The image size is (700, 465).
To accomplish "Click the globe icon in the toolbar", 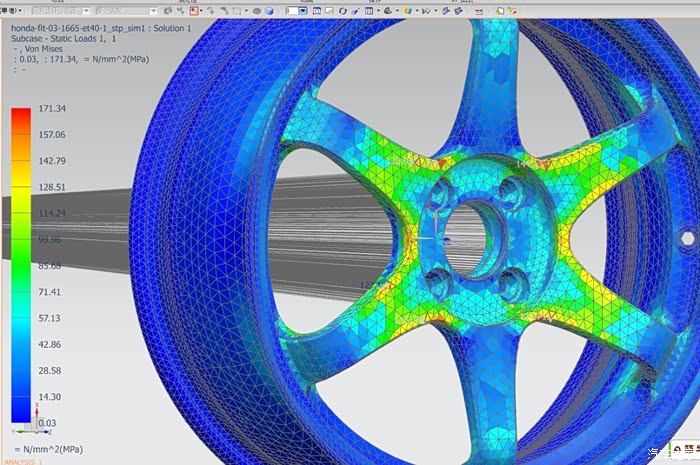I will pyautogui.click(x=387, y=11).
